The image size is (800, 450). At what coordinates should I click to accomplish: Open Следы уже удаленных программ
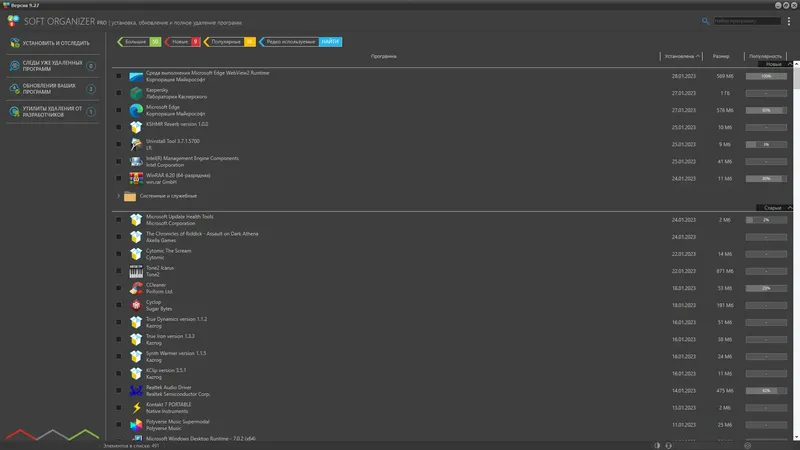(53, 66)
